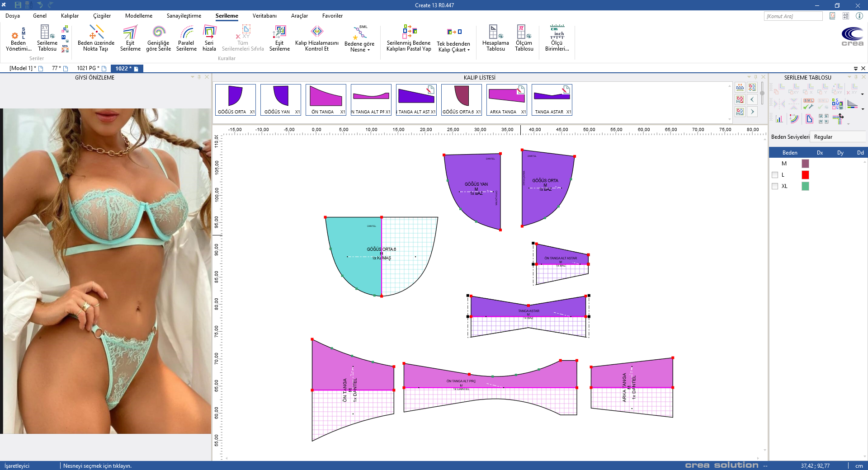Enable the L size checkbox
Screen dimensions: 868x470
point(775,175)
